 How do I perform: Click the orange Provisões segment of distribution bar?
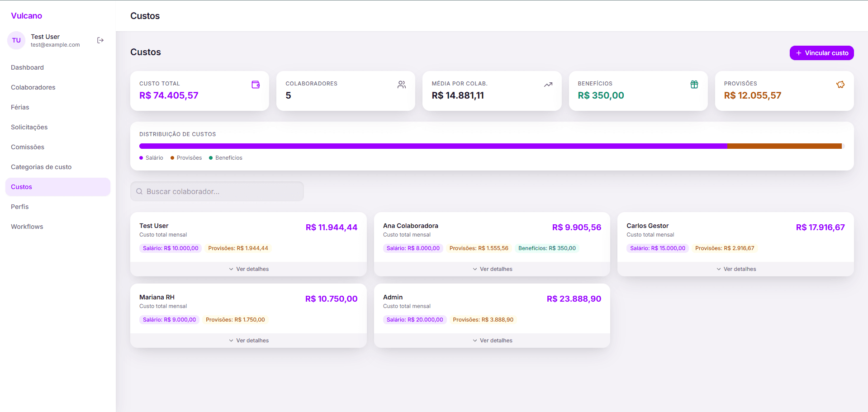click(784, 146)
